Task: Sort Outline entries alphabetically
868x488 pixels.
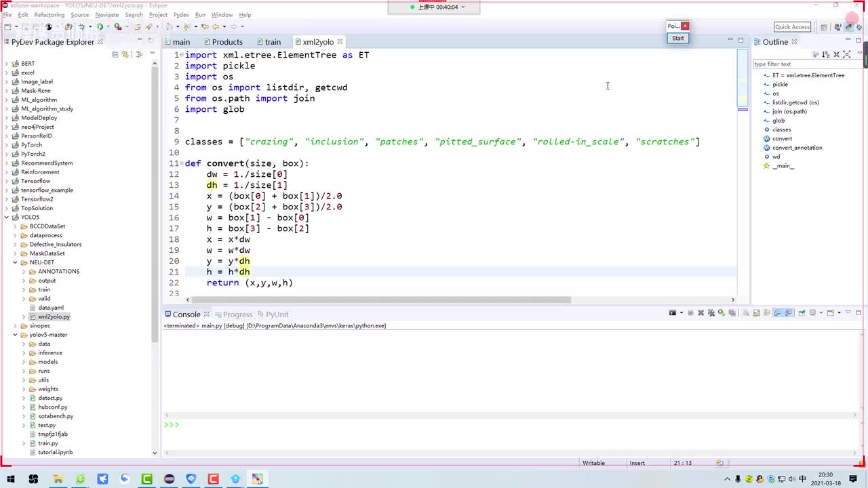Action: pos(827,54)
